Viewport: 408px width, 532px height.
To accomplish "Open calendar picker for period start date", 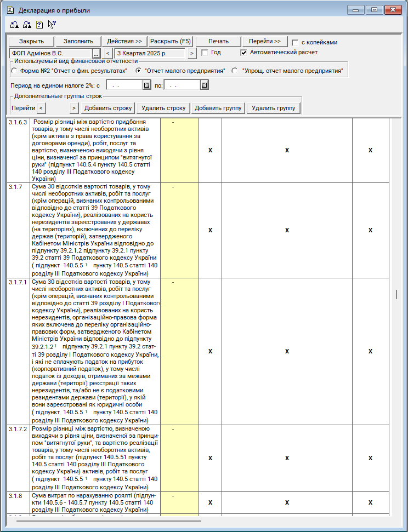I will pyautogui.click(x=146, y=85).
